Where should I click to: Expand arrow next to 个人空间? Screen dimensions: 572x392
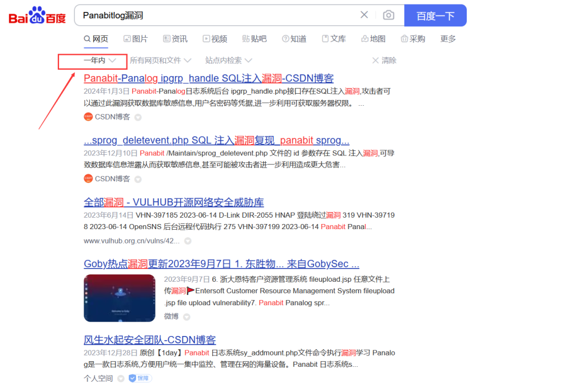pos(121,378)
